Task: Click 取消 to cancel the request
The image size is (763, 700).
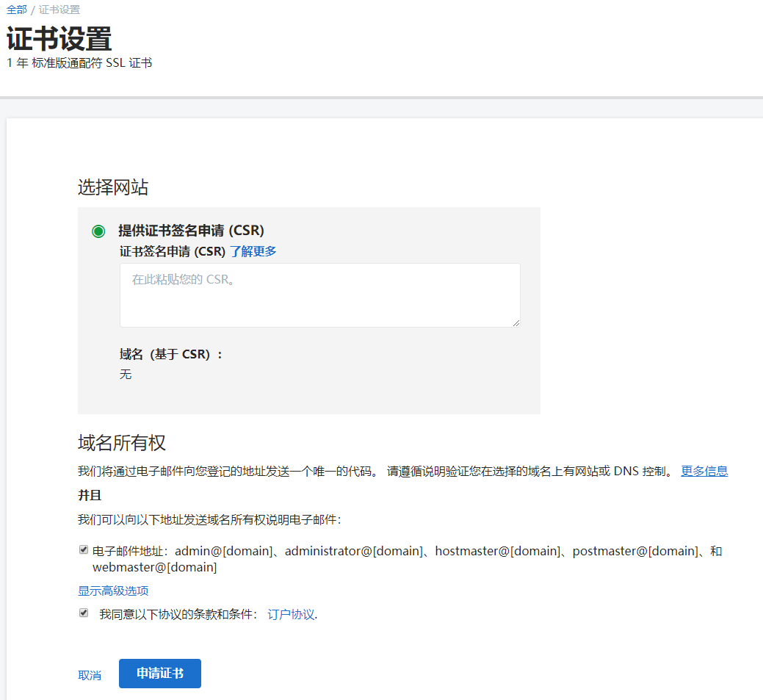Action: point(90,675)
